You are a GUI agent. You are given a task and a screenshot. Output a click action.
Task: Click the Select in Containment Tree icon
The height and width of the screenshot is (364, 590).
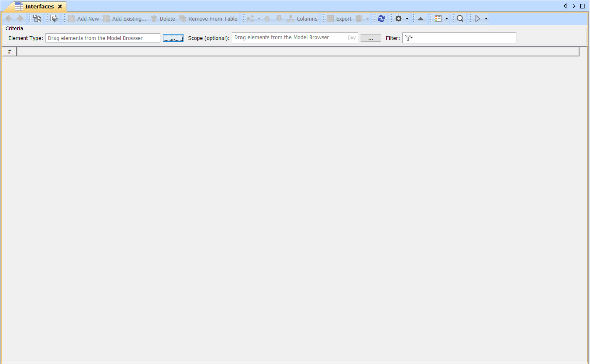(37, 19)
